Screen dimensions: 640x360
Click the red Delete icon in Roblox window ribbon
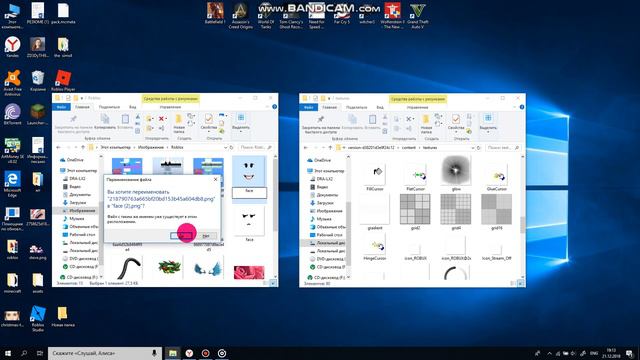(x=162, y=118)
